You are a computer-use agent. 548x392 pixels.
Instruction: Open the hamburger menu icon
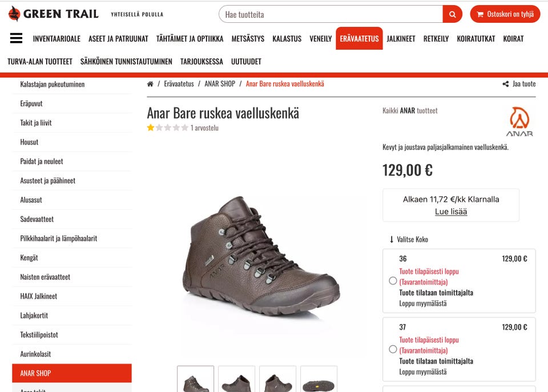click(16, 38)
